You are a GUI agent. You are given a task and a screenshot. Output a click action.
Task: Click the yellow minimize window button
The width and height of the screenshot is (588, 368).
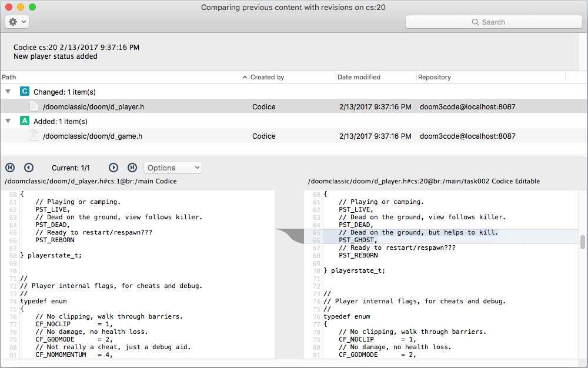21,6
